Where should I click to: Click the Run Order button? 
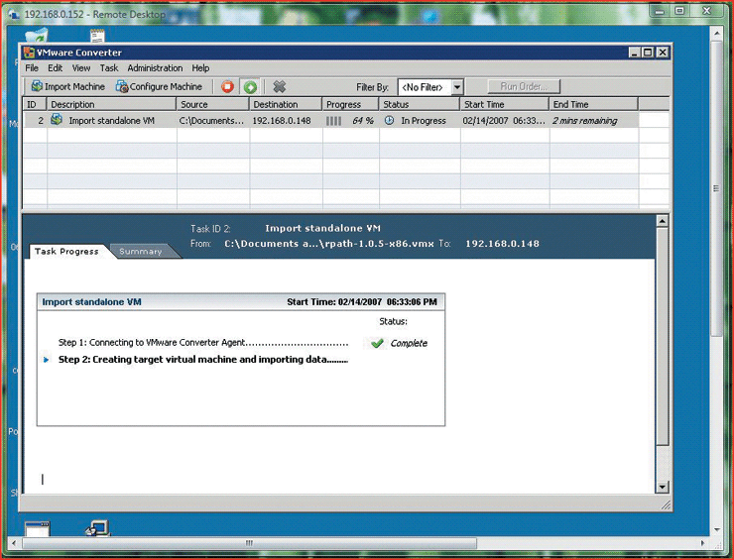[524, 86]
